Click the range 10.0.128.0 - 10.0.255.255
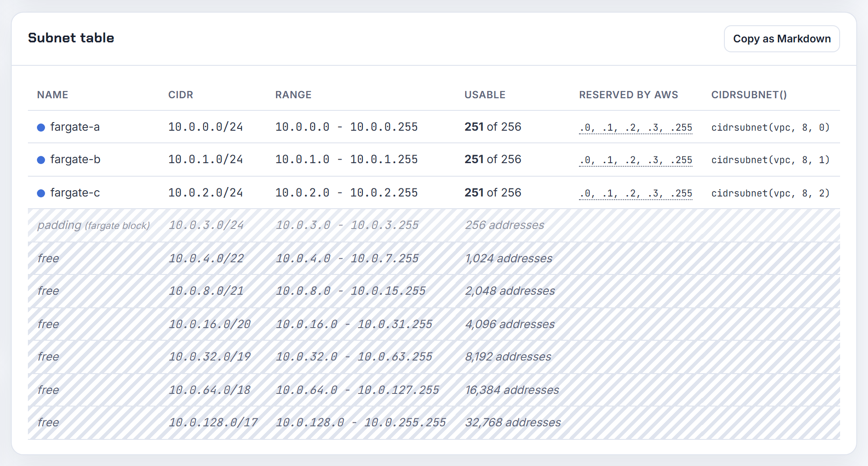Viewport: 868px width, 466px height. click(361, 423)
